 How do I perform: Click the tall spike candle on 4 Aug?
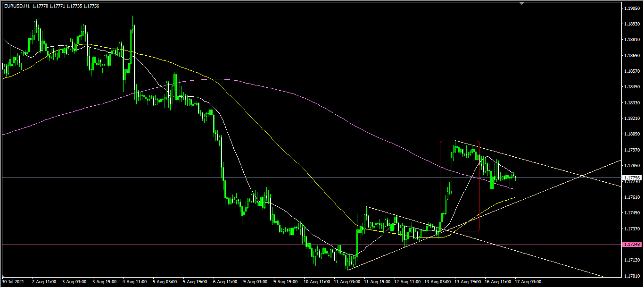[x=134, y=52]
